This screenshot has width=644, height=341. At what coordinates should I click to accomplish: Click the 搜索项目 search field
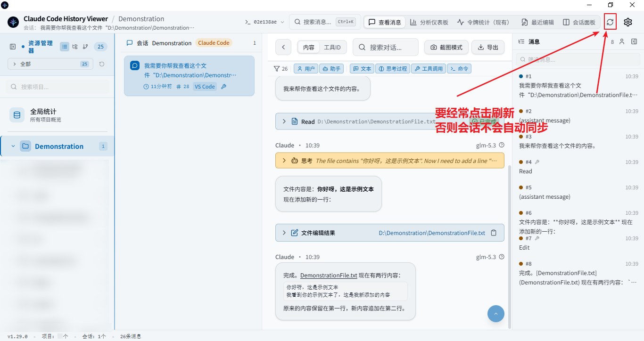(x=57, y=87)
